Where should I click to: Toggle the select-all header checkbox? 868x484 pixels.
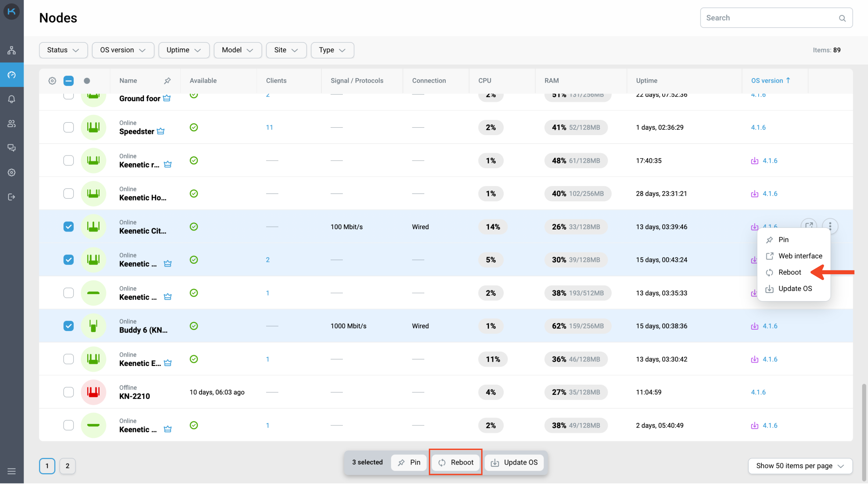click(68, 80)
